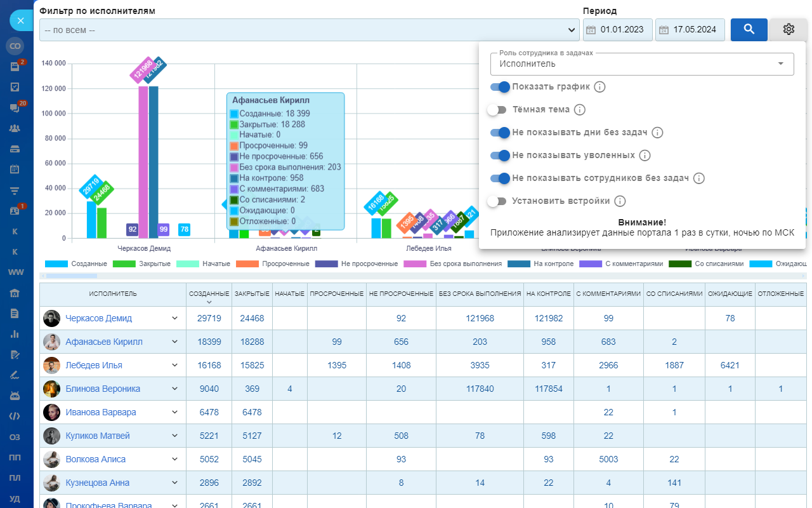This screenshot has height=508, width=812.
Task: Click the Куликов Матвей name link
Action: pos(97,436)
